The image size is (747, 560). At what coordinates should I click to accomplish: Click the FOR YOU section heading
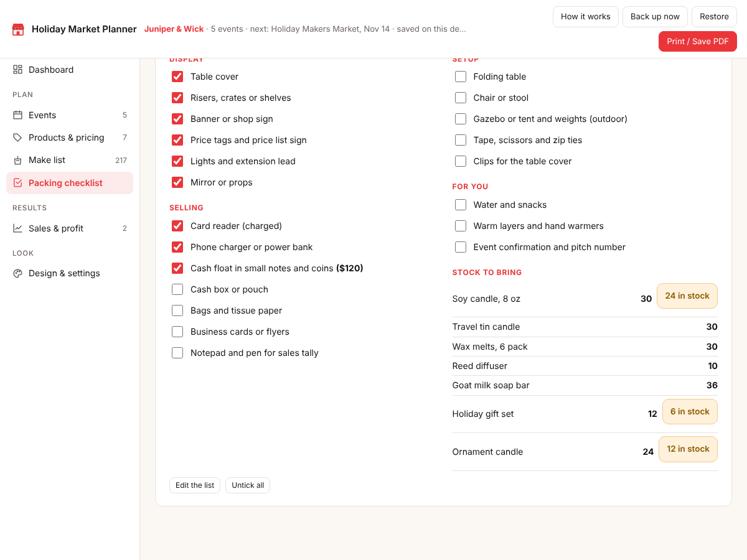[x=470, y=187]
